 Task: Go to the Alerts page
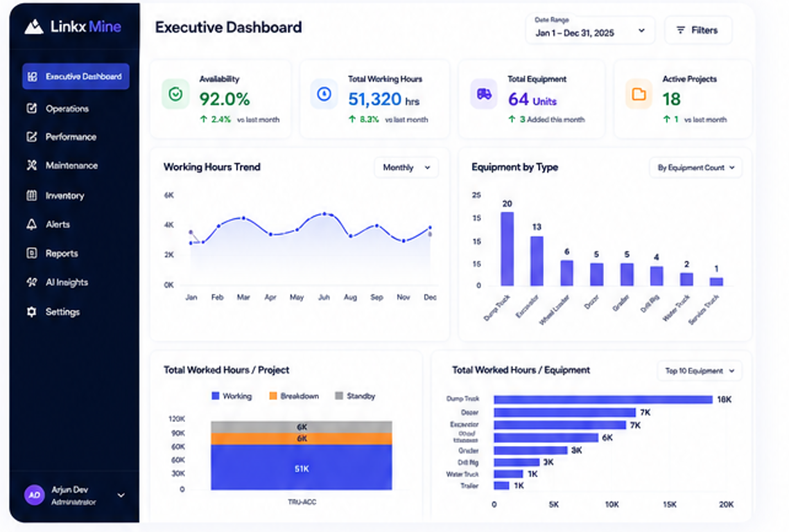click(x=58, y=224)
